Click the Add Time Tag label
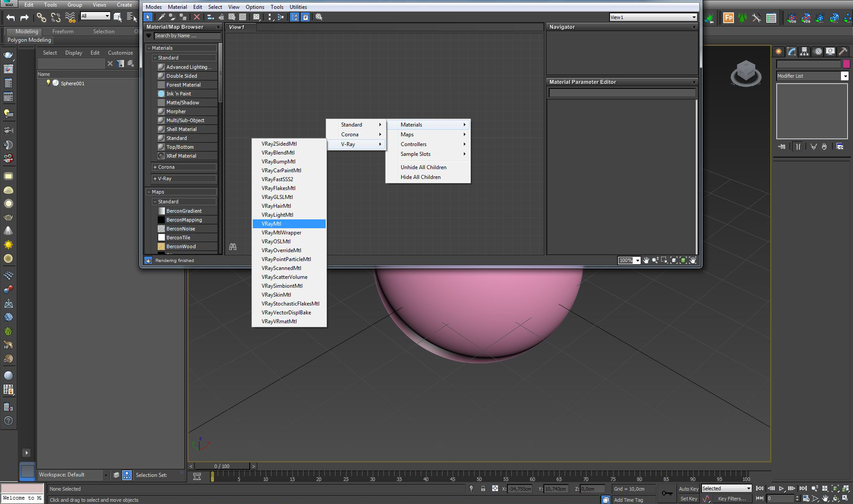The image size is (853, 504). pyautogui.click(x=628, y=500)
